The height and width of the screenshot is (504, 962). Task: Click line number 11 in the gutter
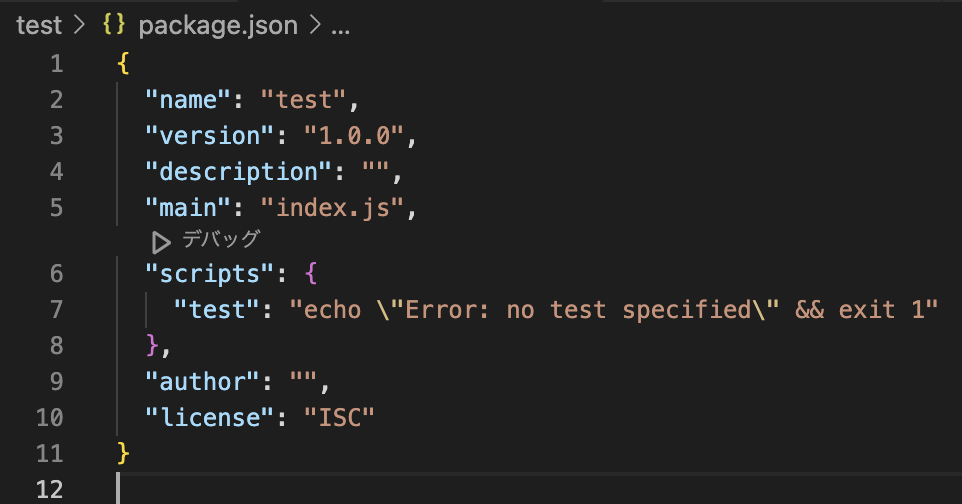coord(50,454)
